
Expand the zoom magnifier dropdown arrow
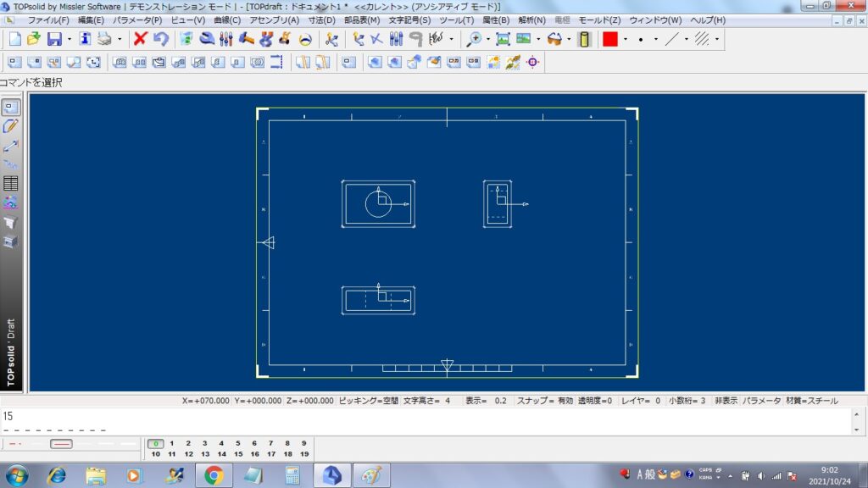point(487,39)
